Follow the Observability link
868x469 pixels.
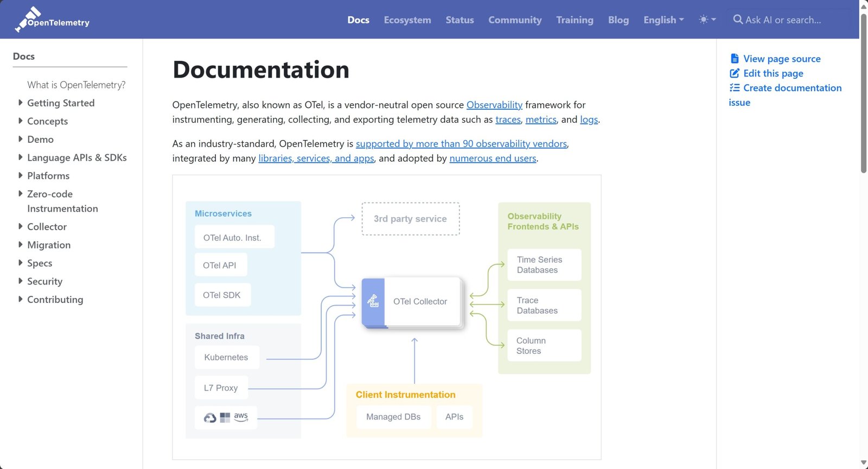pyautogui.click(x=494, y=105)
